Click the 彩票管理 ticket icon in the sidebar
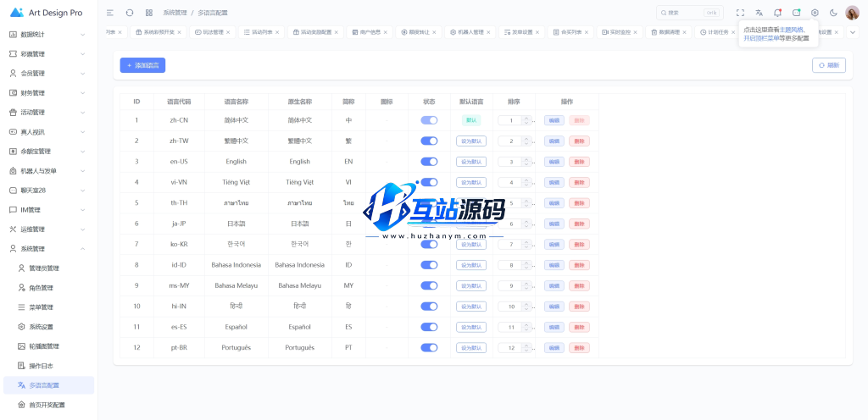The image size is (868, 420). coord(14,54)
